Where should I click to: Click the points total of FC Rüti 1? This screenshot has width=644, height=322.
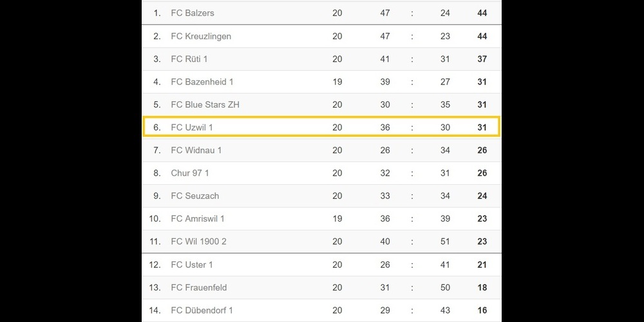482,59
